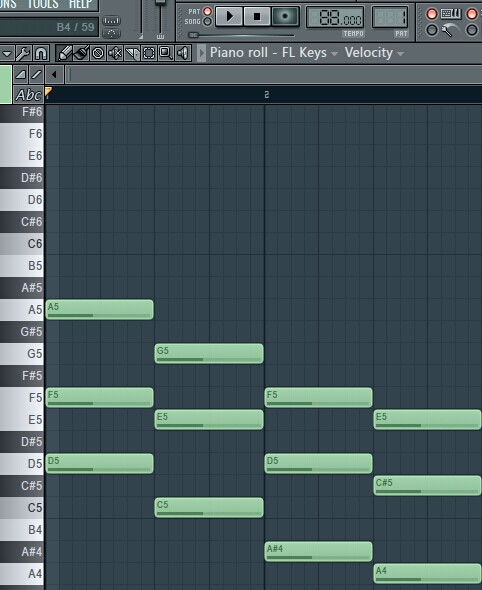Image resolution: width=482 pixels, height=590 pixels.
Task: Click the D6 piano key
Action: tap(22, 199)
